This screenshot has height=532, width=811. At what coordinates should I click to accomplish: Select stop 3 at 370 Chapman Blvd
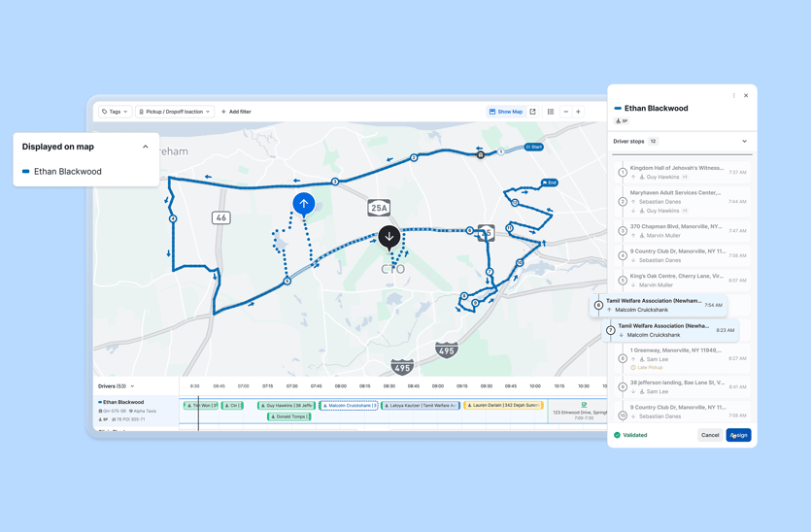tap(676, 230)
